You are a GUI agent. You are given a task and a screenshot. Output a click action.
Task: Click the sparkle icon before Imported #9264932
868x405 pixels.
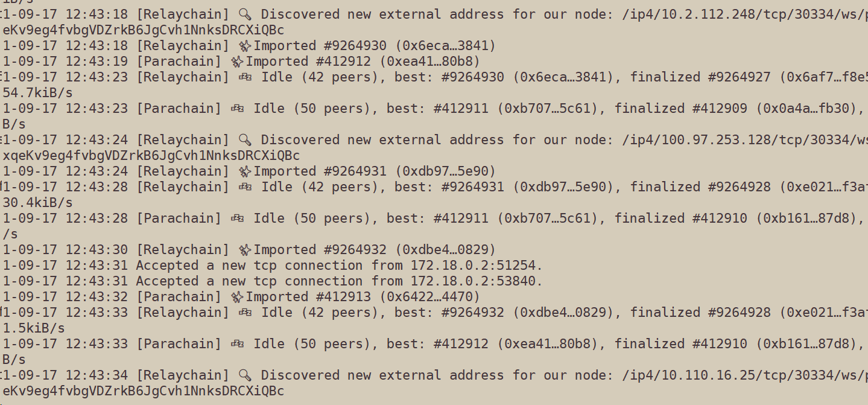click(x=245, y=249)
